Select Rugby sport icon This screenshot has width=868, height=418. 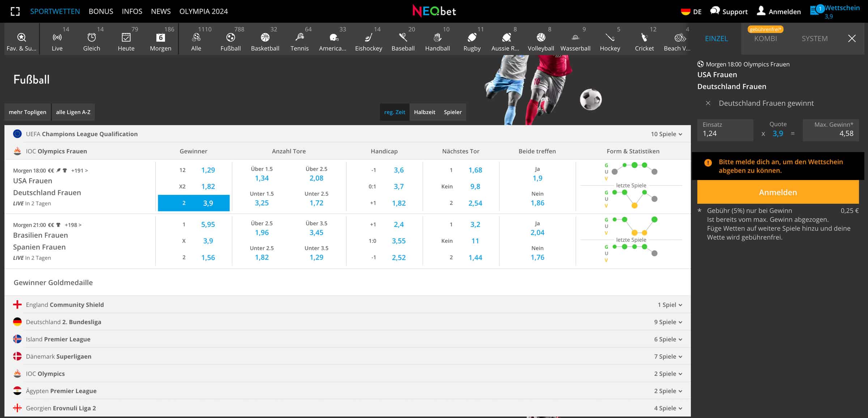472,37
